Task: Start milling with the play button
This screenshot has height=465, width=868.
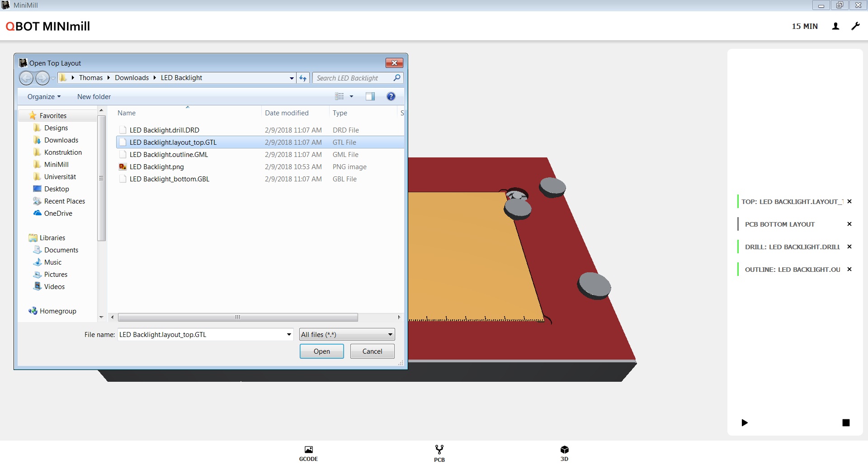Action: [745, 422]
